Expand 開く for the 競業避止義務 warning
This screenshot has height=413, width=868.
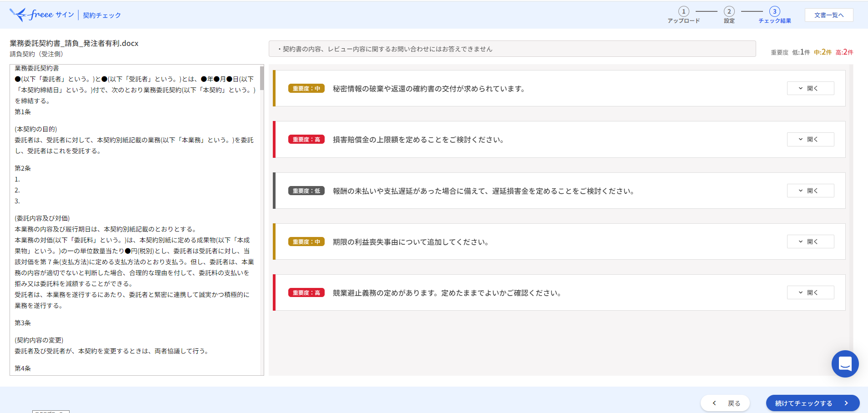(x=810, y=292)
